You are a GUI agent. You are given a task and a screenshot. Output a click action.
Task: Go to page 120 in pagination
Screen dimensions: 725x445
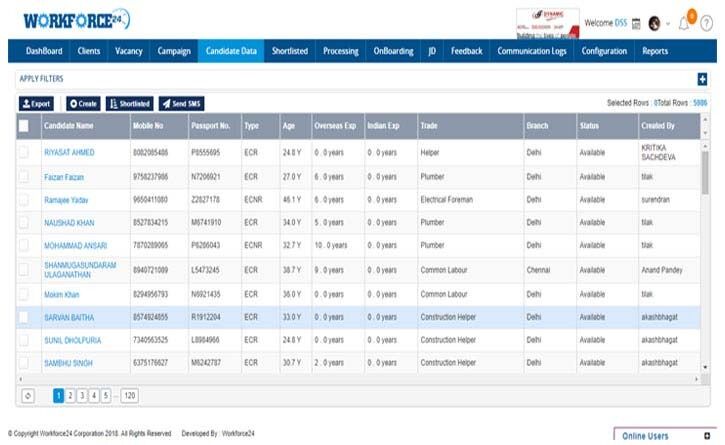pos(129,396)
